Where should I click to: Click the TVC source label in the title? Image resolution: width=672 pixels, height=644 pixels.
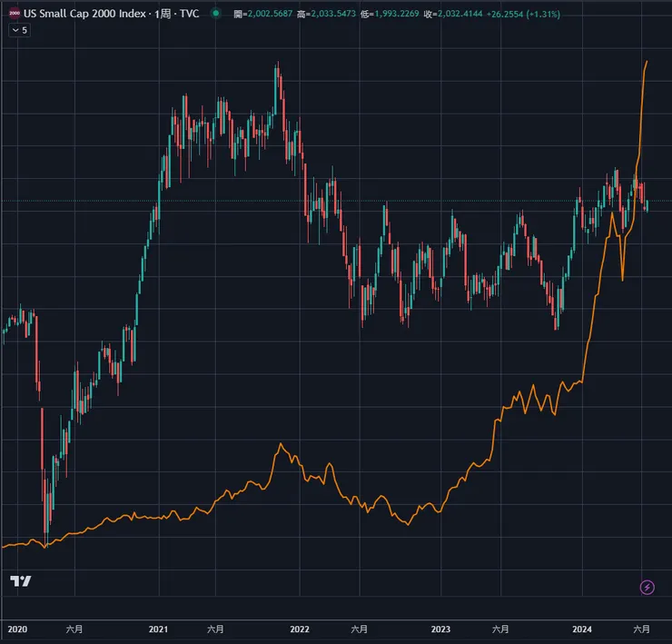[190, 14]
